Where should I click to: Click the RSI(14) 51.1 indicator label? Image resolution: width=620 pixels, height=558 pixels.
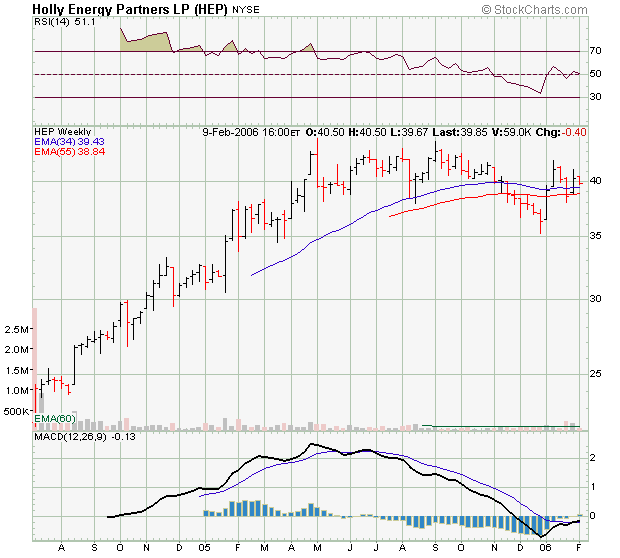(65, 22)
